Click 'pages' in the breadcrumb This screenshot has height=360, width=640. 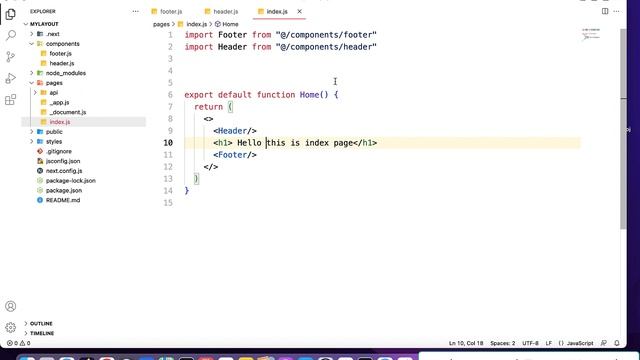tap(161, 24)
